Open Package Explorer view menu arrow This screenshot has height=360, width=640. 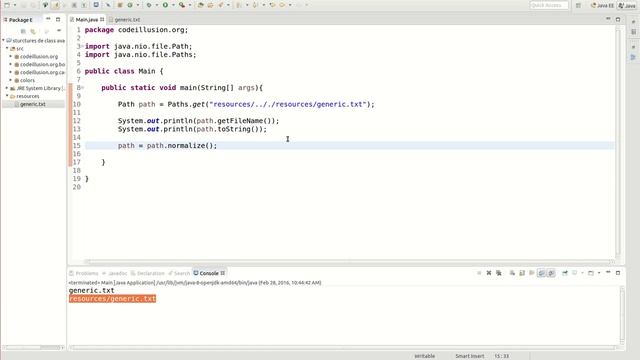[x=59, y=31]
